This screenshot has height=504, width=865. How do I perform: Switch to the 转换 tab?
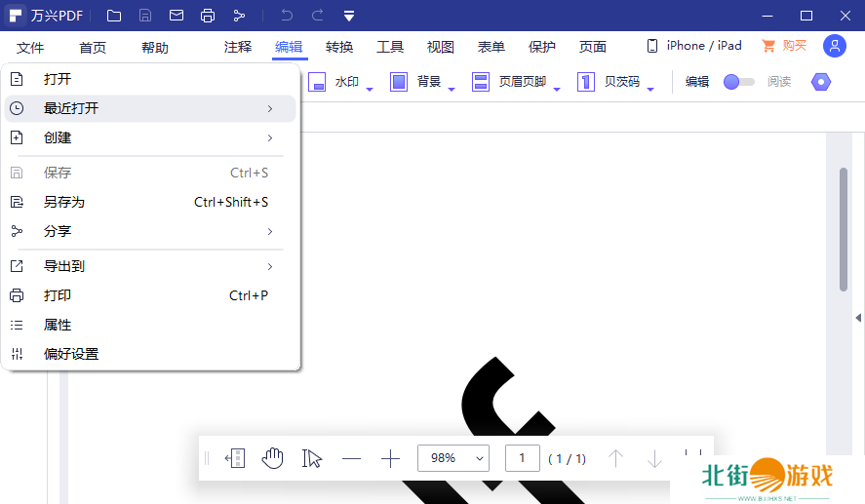point(339,47)
